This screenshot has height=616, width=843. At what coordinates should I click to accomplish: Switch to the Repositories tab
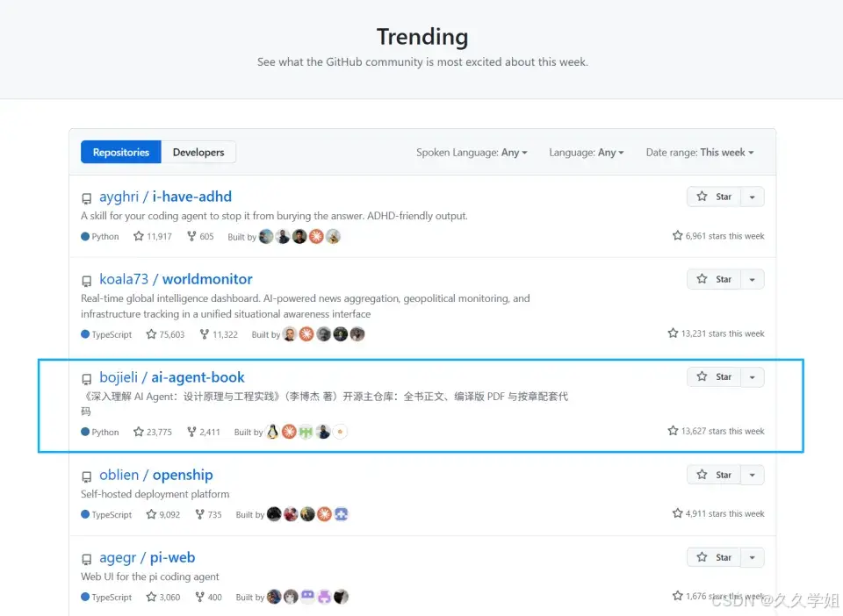tap(121, 152)
